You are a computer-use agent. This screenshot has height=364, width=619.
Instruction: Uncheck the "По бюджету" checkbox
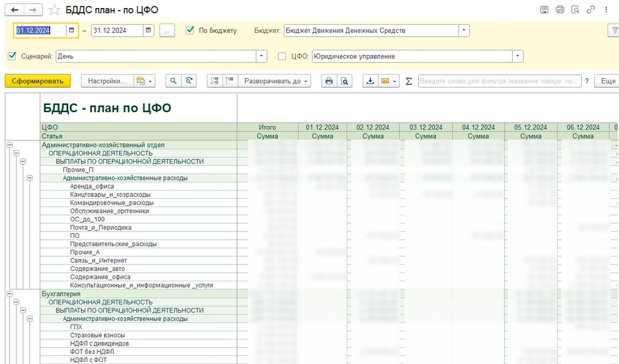[x=190, y=30]
